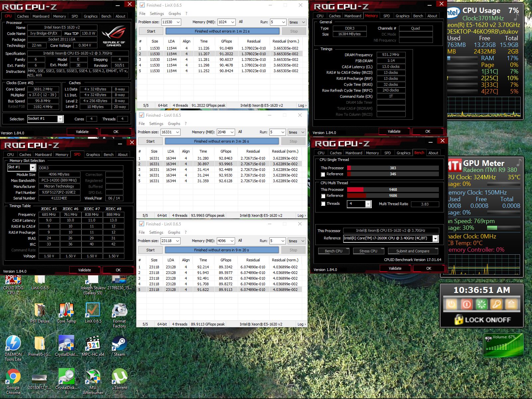Launch CrystalDiskMark 6 shortcut
Viewport: 532px width, 399px height.
click(66, 382)
